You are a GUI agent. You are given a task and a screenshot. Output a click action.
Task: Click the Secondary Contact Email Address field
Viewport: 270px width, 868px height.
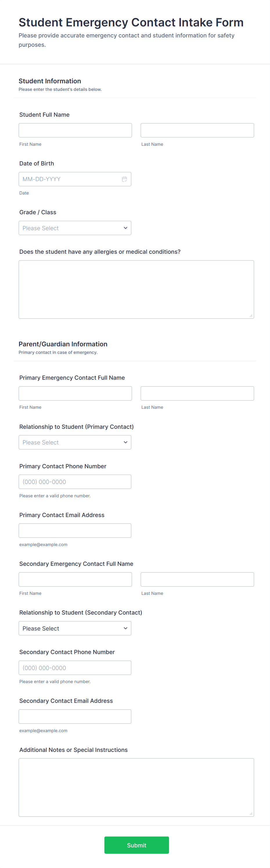tap(75, 716)
